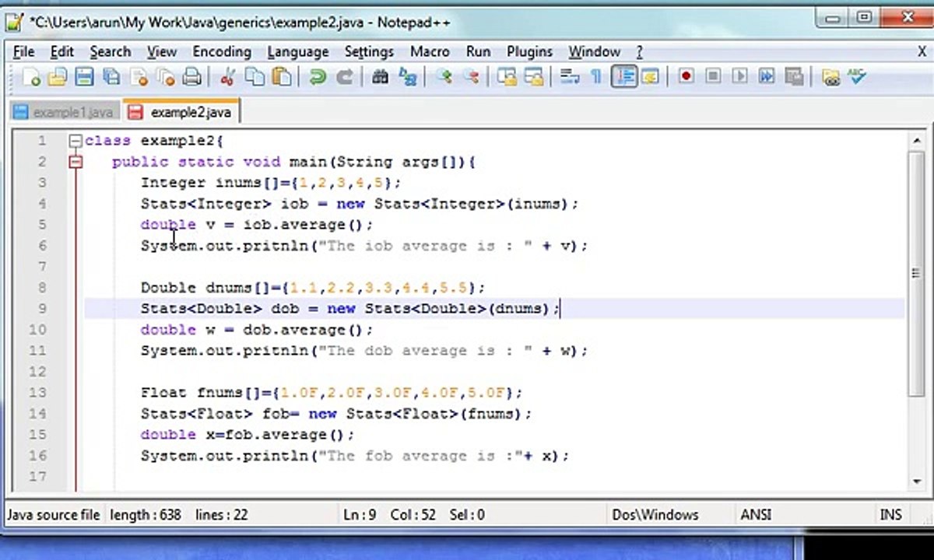Click the Replace toolbar icon

click(407, 77)
